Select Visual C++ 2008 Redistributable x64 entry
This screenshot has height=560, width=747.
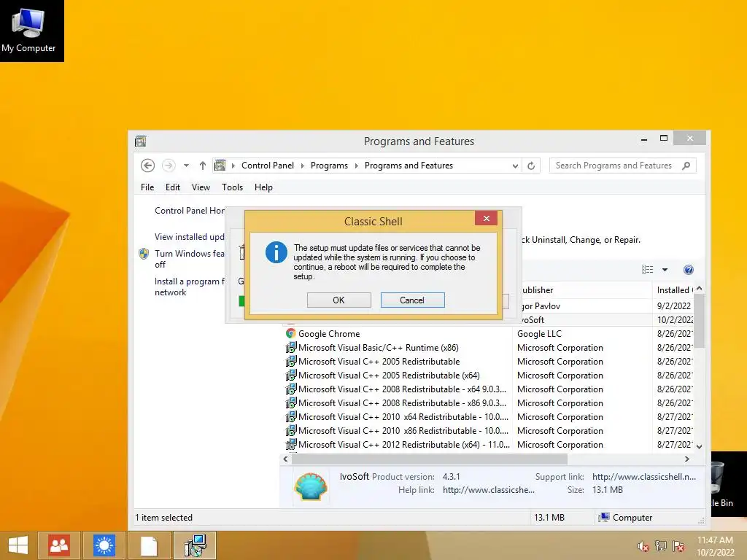pyautogui.click(x=402, y=389)
